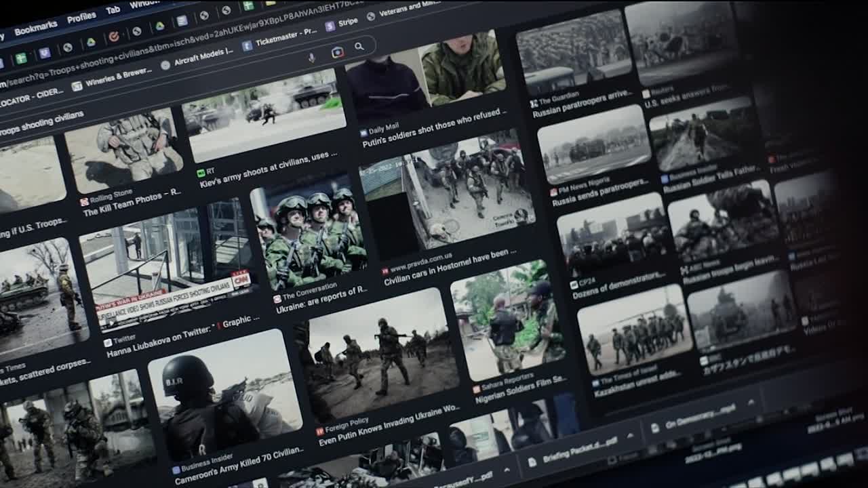Viewport: 868px width, 488px height.
Task: Open the Tab menu in menu bar
Action: click(x=113, y=9)
